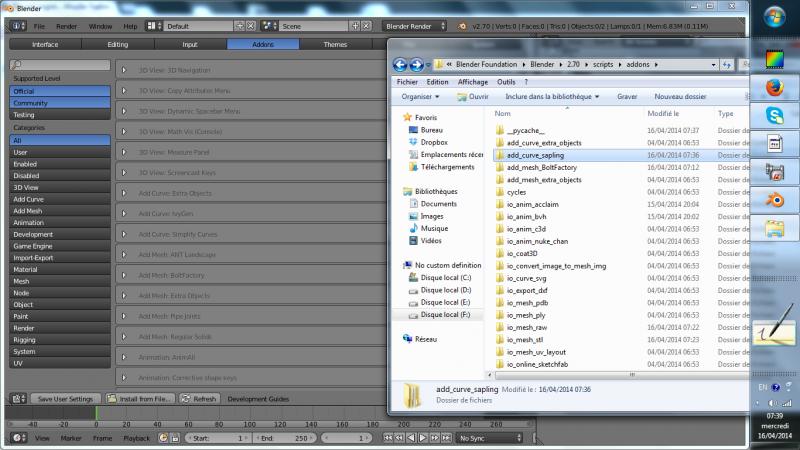Screen dimensions: 800x450
Task: Toggle the Official support level filter
Action: click(60, 91)
